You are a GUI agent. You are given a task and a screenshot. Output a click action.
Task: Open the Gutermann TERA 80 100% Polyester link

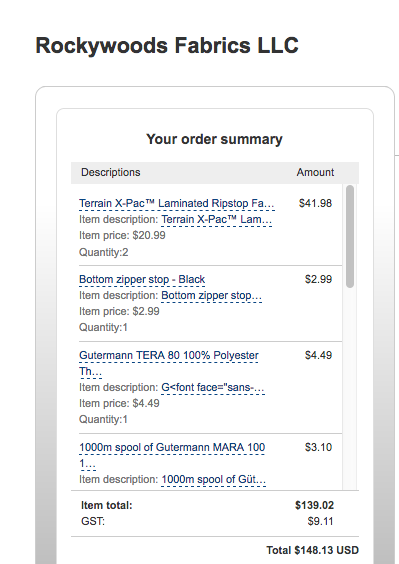tap(169, 363)
